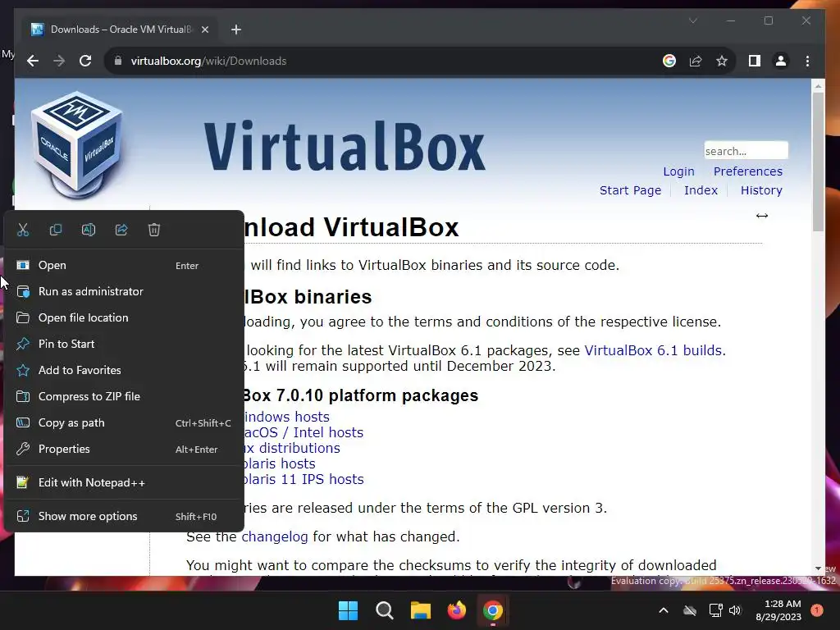Click the VirtualBox 6.1 builds link
The height and width of the screenshot is (630, 840).
pos(653,350)
